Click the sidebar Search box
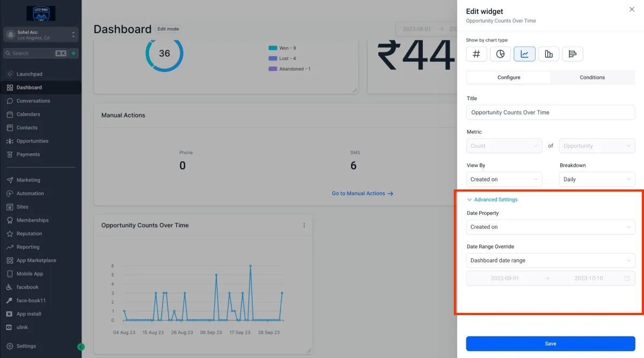Viewport: 644px width, 358px height. point(35,53)
